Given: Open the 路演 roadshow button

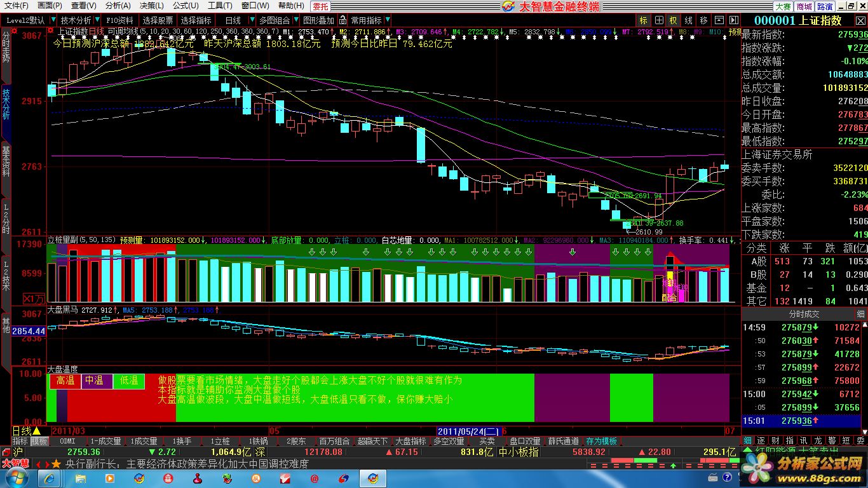Looking at the screenshot, I should pyautogui.click(x=825, y=6).
